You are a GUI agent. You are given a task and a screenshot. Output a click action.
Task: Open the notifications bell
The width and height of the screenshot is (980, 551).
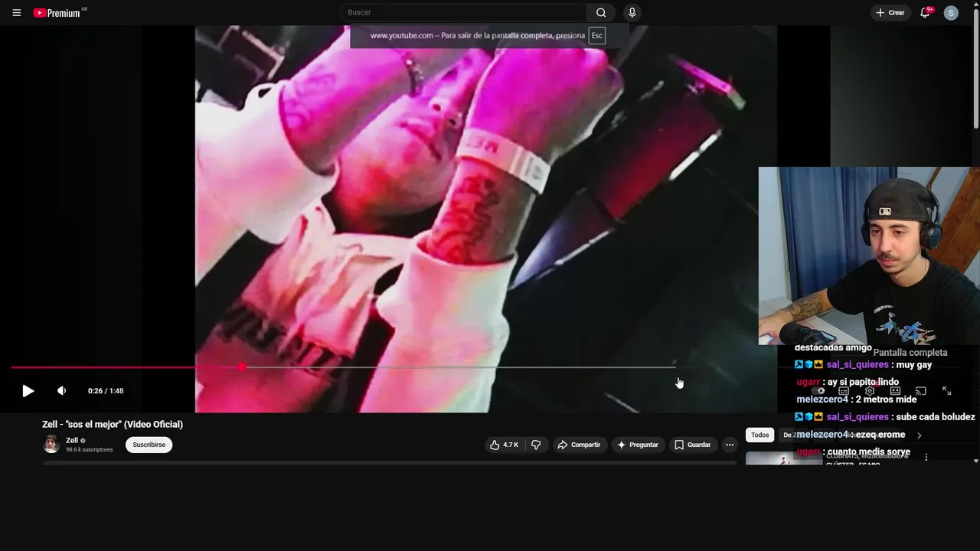pos(925,12)
